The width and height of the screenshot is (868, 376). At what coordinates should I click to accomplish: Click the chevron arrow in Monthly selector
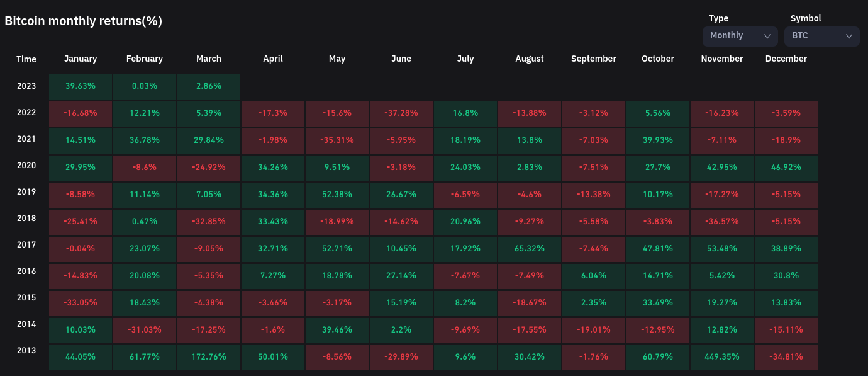tap(767, 37)
